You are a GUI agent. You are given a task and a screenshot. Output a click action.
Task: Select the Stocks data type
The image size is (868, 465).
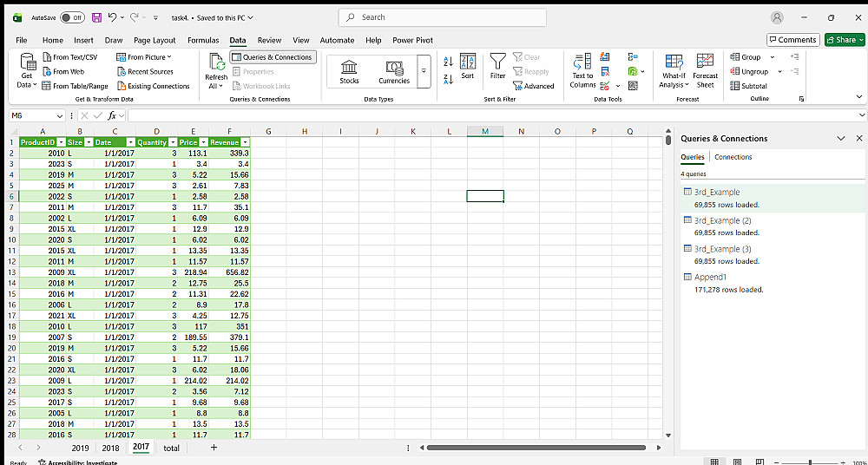(x=349, y=71)
